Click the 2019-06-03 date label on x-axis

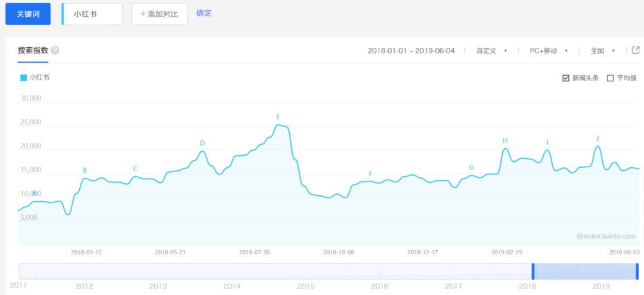[x=624, y=252]
